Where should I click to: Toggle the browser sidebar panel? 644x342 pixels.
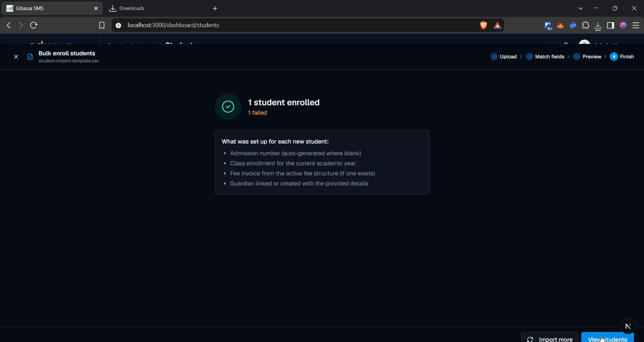coord(610,25)
